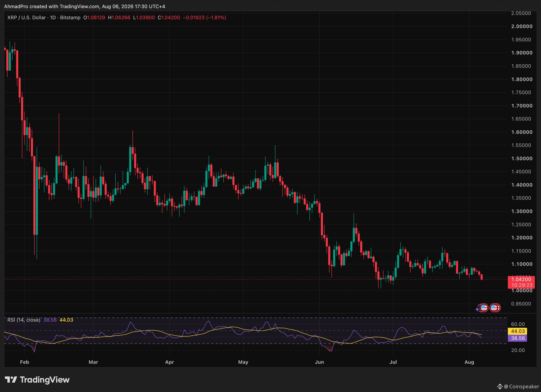
Task: Click the "60.00" RSI axis label
Action: [518, 324]
